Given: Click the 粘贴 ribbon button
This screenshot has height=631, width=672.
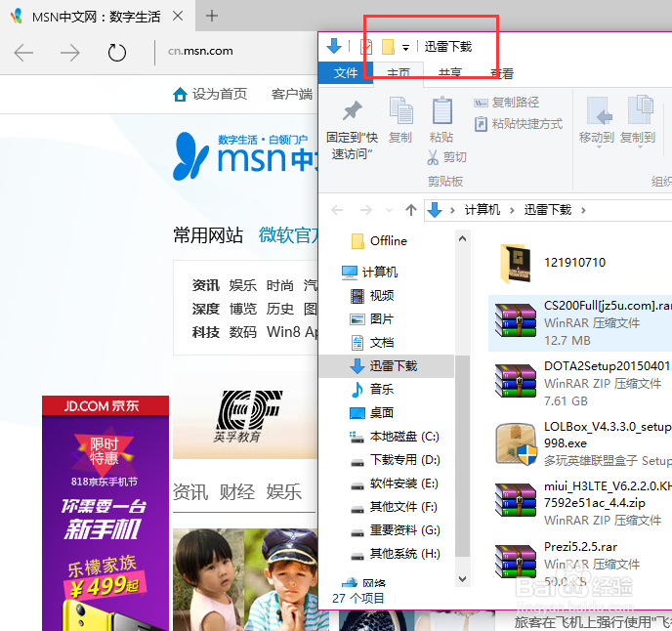Looking at the screenshot, I should tap(441, 120).
